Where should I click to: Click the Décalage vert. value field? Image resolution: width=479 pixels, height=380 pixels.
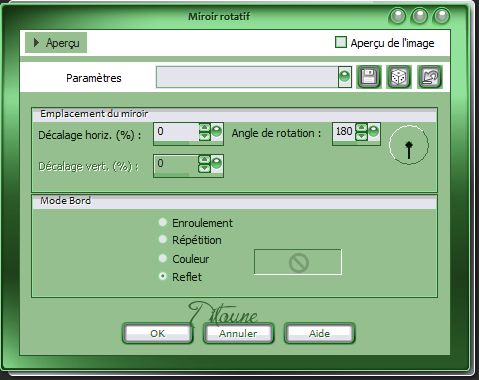(176, 164)
